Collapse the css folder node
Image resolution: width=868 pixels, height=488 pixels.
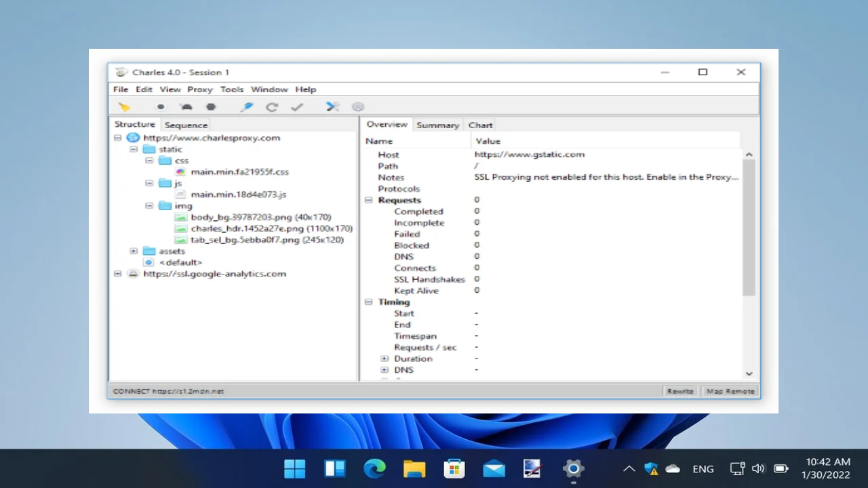pyautogui.click(x=149, y=161)
